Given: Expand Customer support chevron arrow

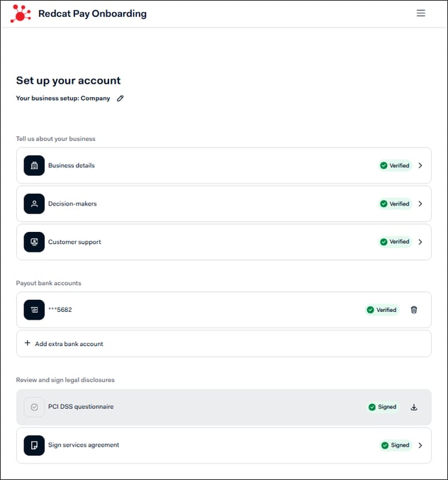Looking at the screenshot, I should 420,242.
